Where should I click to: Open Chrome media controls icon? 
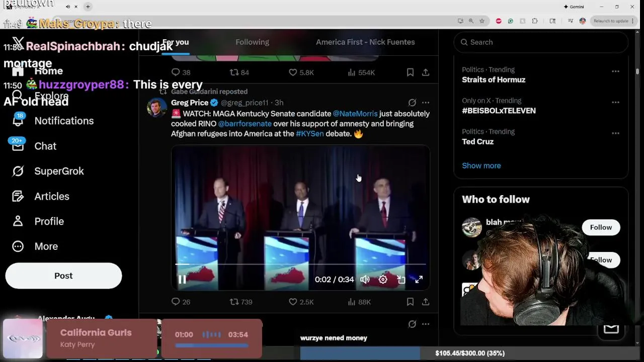(x=570, y=21)
